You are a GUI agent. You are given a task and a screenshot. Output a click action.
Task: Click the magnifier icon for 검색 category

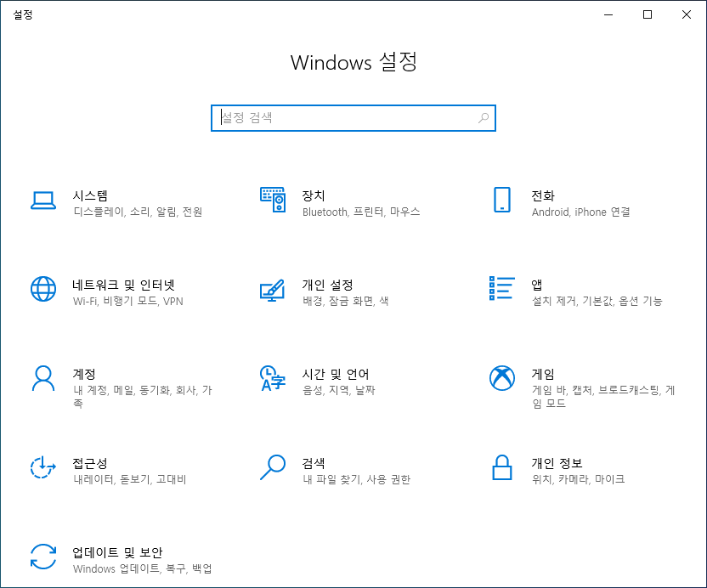coord(273,467)
